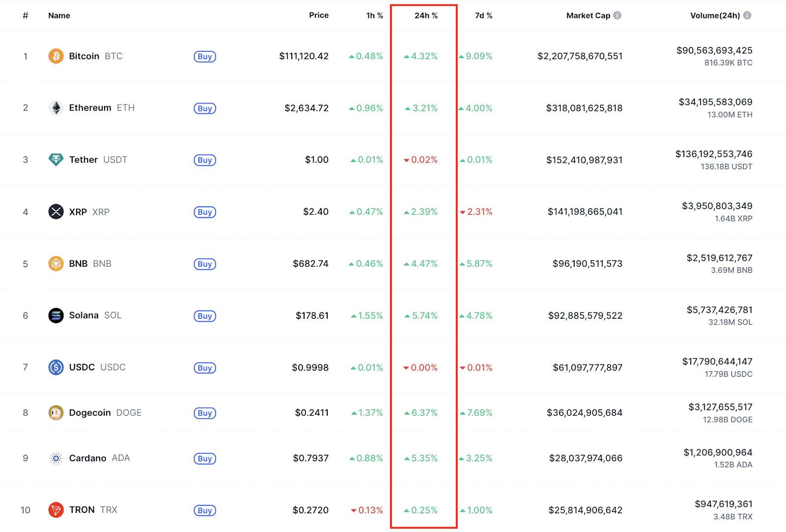Click BNB price $682.74

[310, 264]
